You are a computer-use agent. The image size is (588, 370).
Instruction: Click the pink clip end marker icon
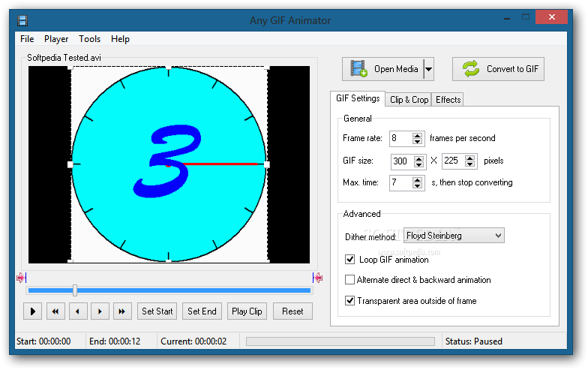coord(317,278)
